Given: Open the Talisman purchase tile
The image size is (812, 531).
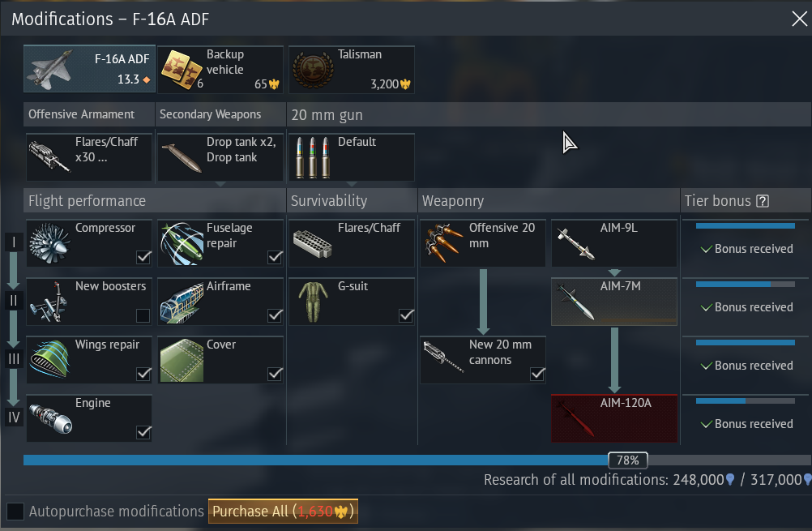Looking at the screenshot, I should pyautogui.click(x=352, y=70).
